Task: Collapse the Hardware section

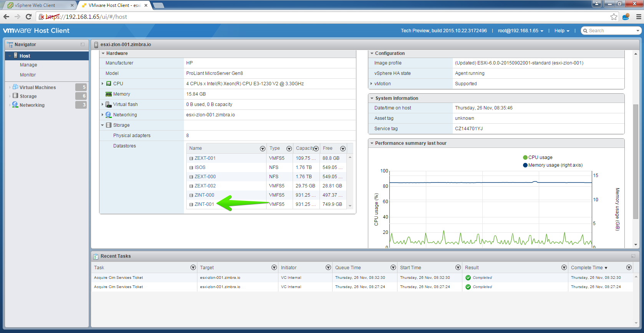Action: click(103, 53)
